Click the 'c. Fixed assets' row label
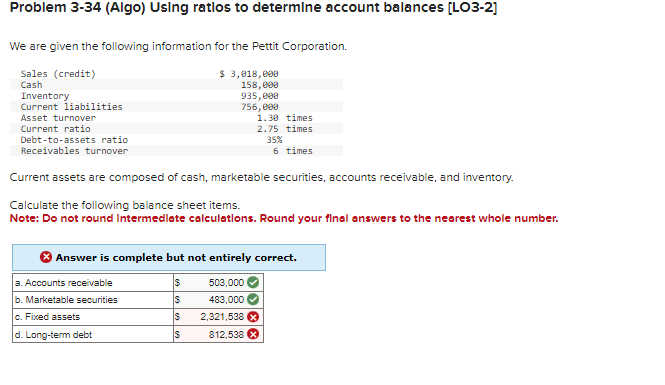The width and height of the screenshot is (665, 385). click(x=47, y=317)
